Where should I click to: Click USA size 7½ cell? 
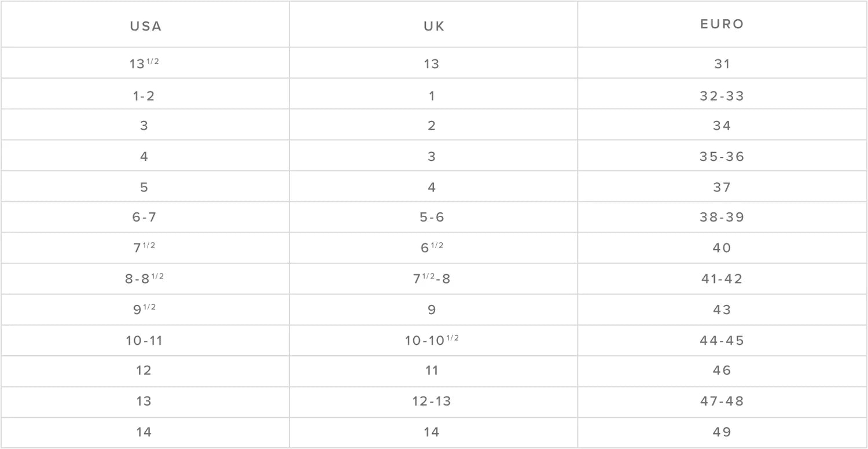pyautogui.click(x=144, y=248)
